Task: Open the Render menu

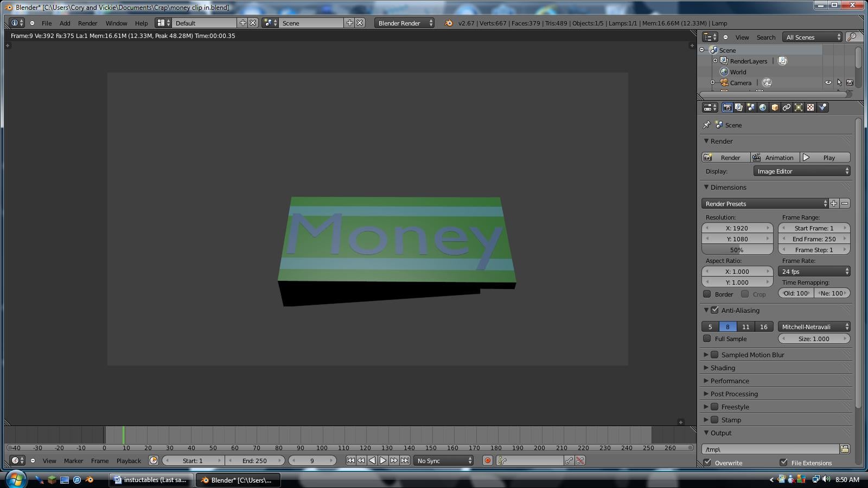Action: coord(87,23)
